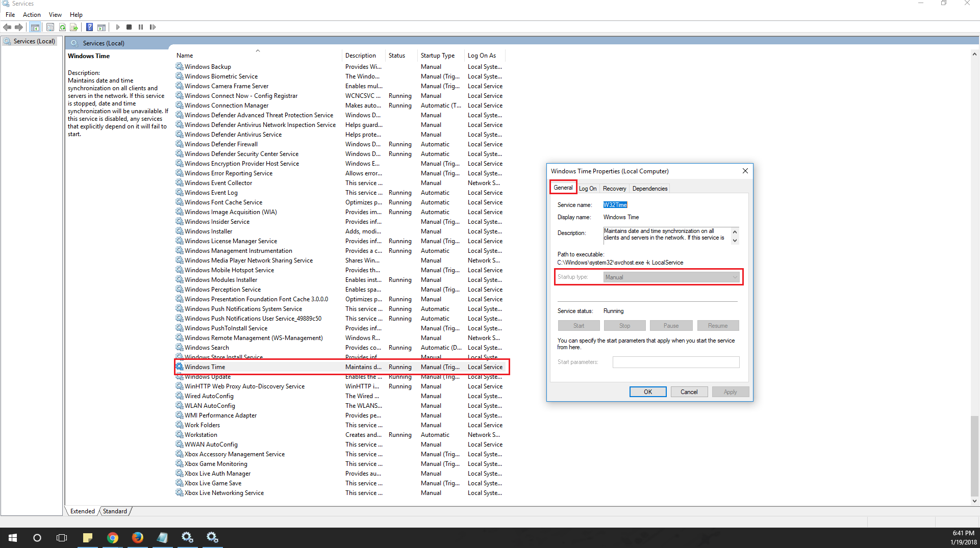
Task: Toggle Show/Hide Action Pane toolbar icon
Action: [x=102, y=27]
